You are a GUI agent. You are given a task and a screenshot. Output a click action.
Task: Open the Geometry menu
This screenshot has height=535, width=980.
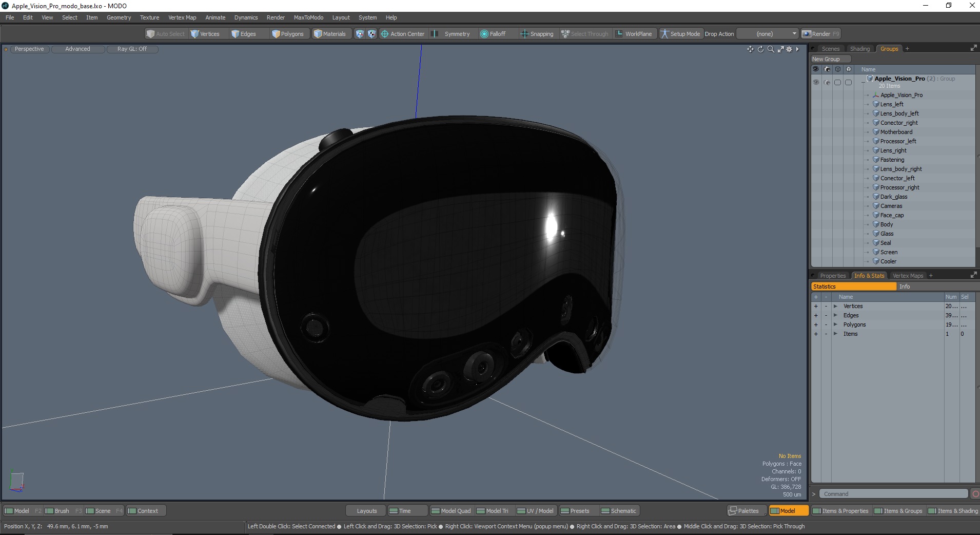(x=119, y=17)
